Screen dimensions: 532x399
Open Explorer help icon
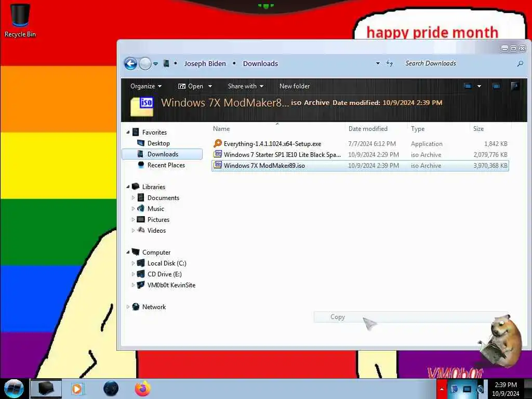coord(515,86)
